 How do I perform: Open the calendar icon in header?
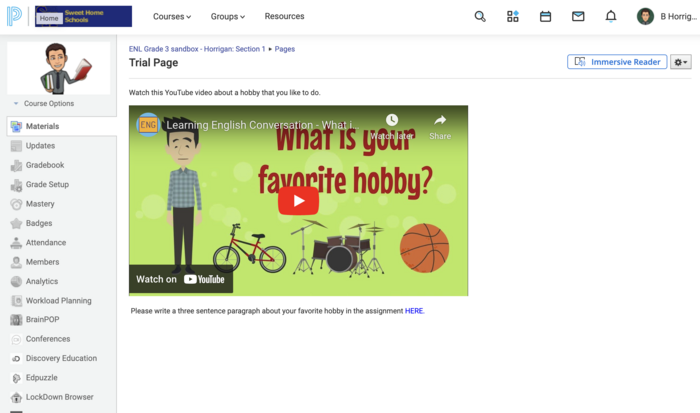(545, 16)
